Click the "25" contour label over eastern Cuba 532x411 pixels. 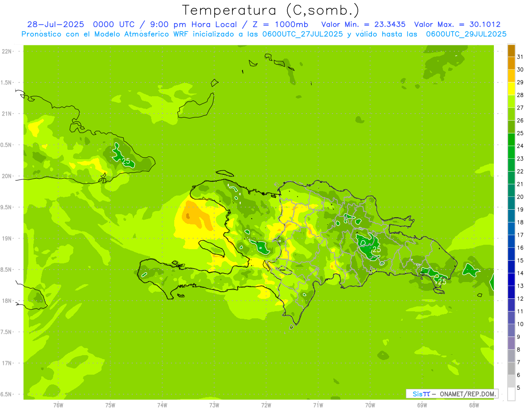(x=126, y=161)
